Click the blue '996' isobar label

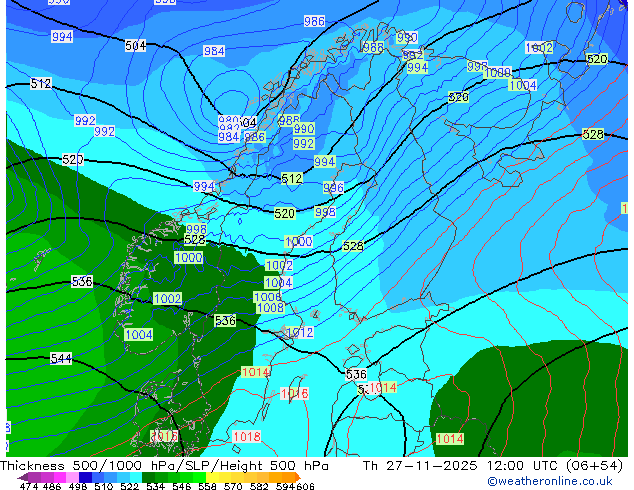(x=333, y=188)
